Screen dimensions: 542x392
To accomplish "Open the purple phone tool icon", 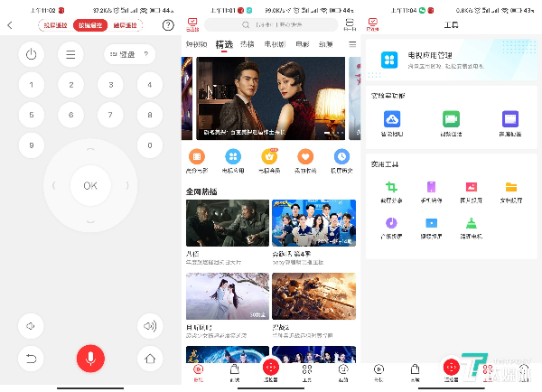I will pyautogui.click(x=431, y=187).
